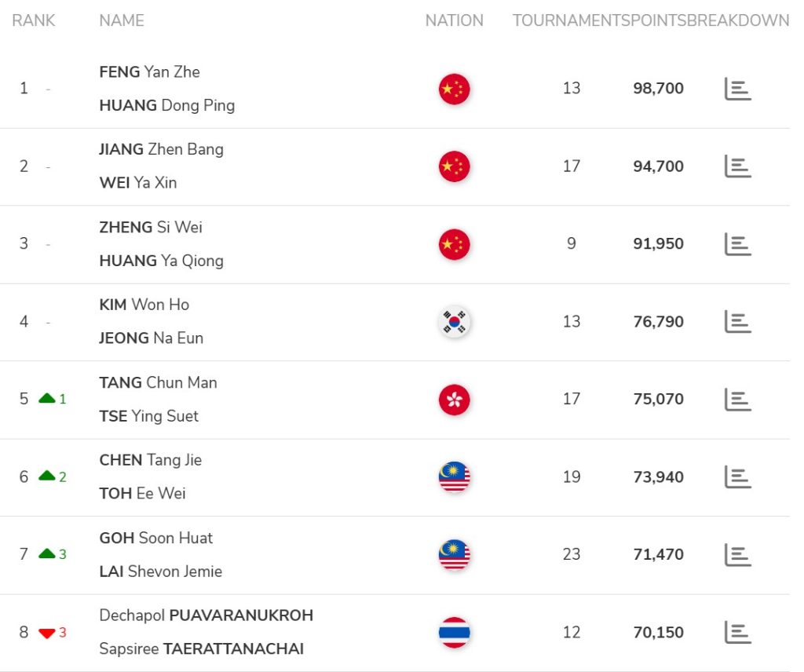Open WEI Ya Xin player profile
This screenshot has height=672, width=804.
(138, 183)
